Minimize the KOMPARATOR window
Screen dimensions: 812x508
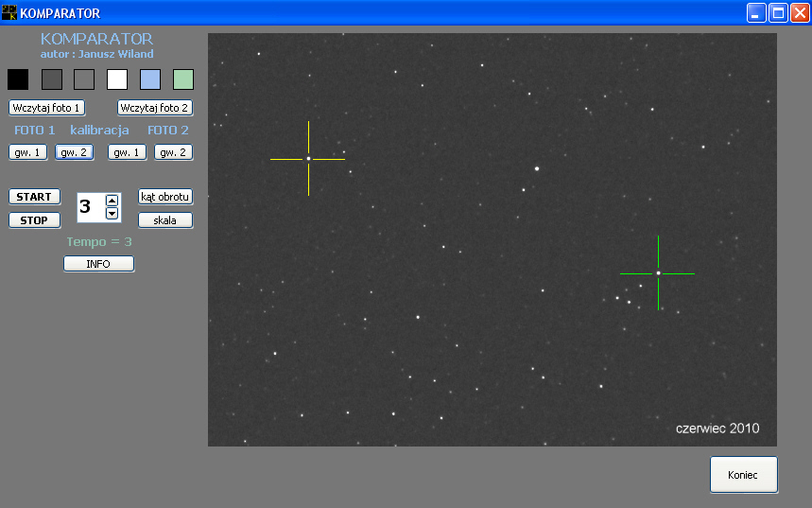coord(756,13)
